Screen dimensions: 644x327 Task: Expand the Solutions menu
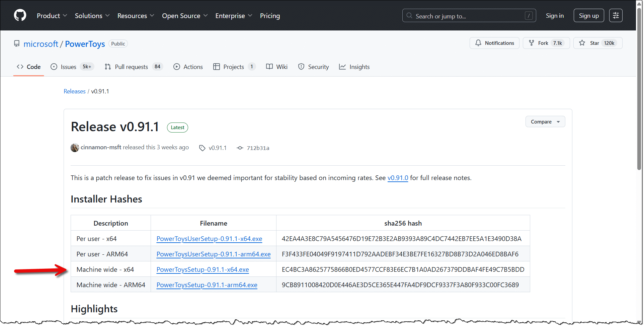tap(92, 16)
